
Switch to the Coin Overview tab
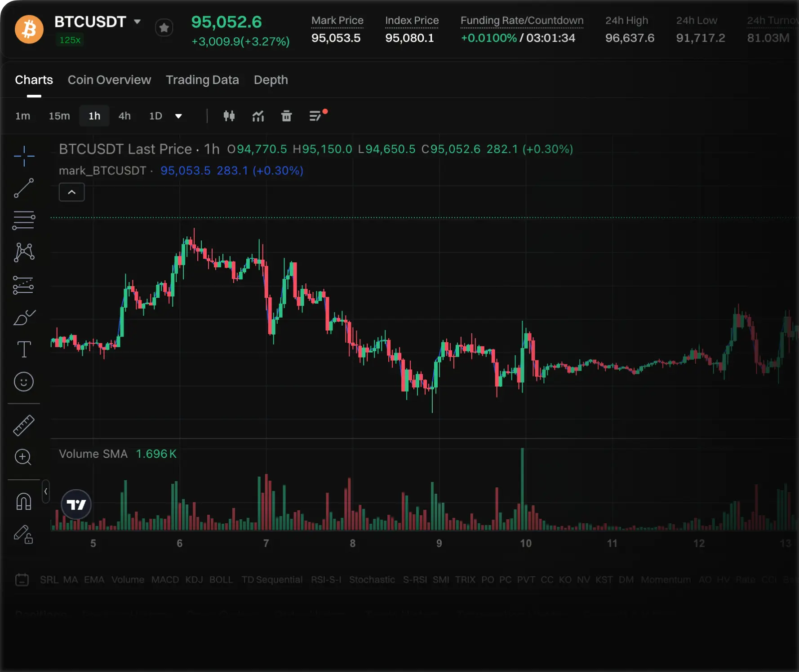[109, 80]
